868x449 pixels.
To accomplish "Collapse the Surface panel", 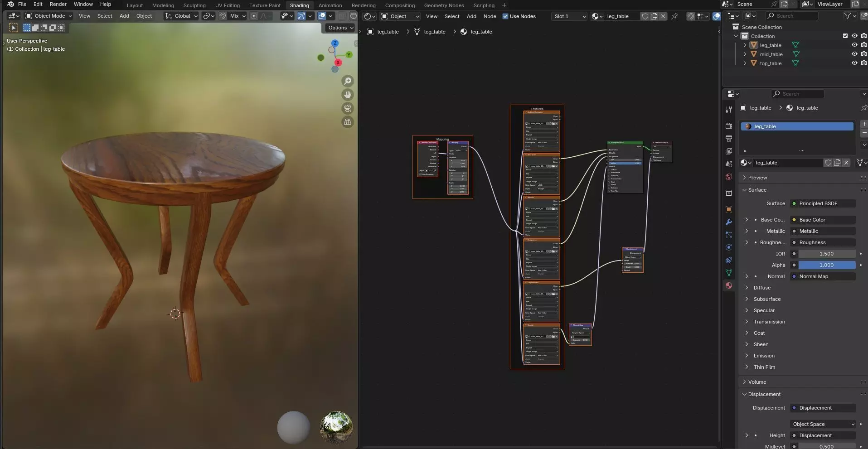I will coord(757,190).
